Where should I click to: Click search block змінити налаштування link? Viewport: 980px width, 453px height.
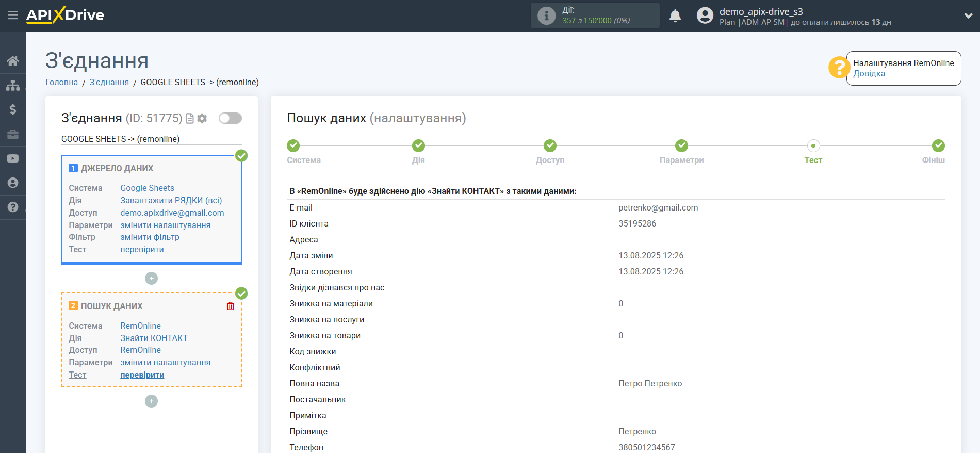click(x=166, y=362)
